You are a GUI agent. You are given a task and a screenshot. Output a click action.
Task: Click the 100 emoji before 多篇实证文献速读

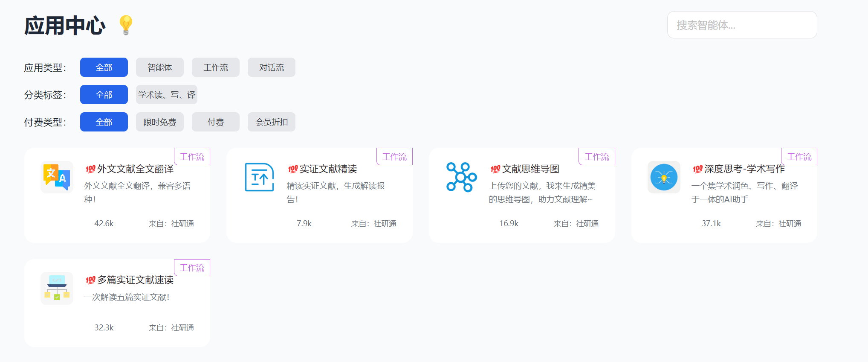(x=90, y=280)
